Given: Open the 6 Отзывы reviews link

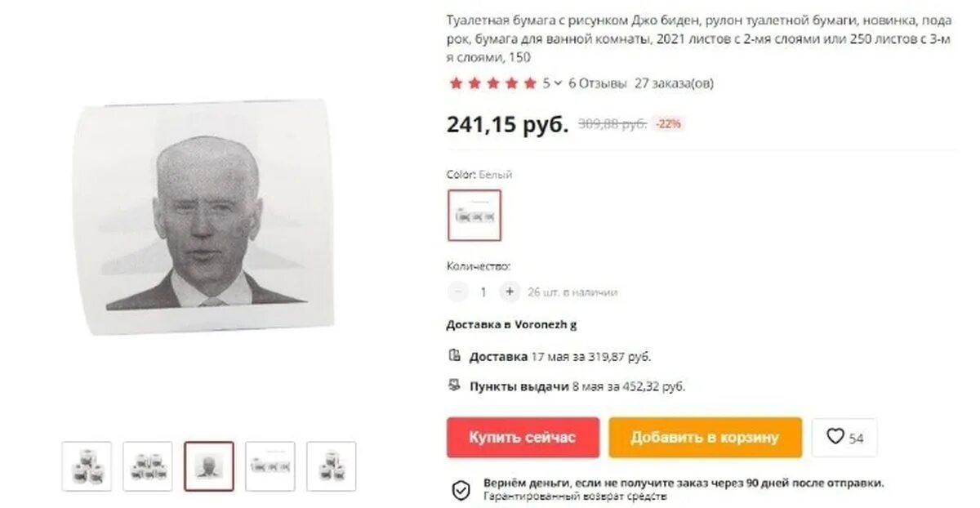Looking at the screenshot, I should tap(598, 82).
